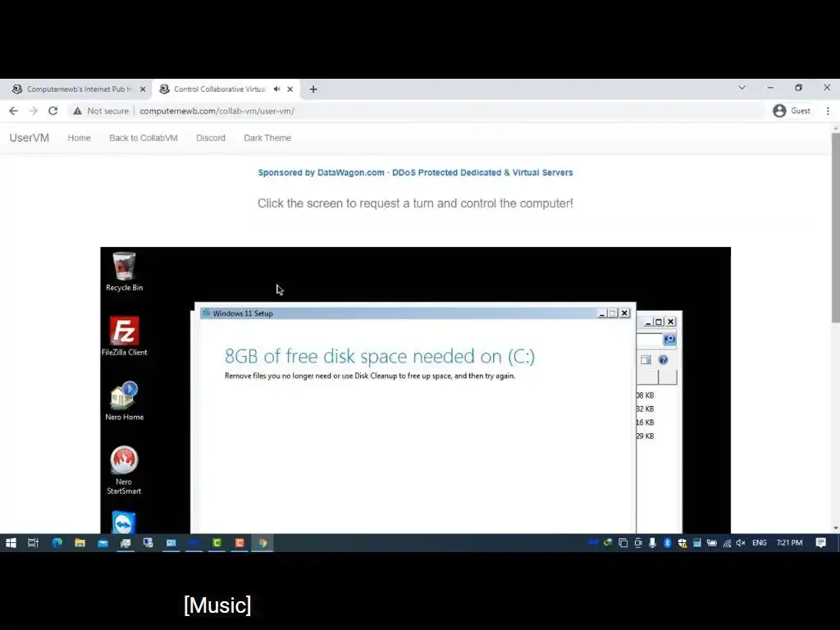This screenshot has width=840, height=630.
Task: Open the Wi-Fi network tray icon
Action: tap(727, 543)
